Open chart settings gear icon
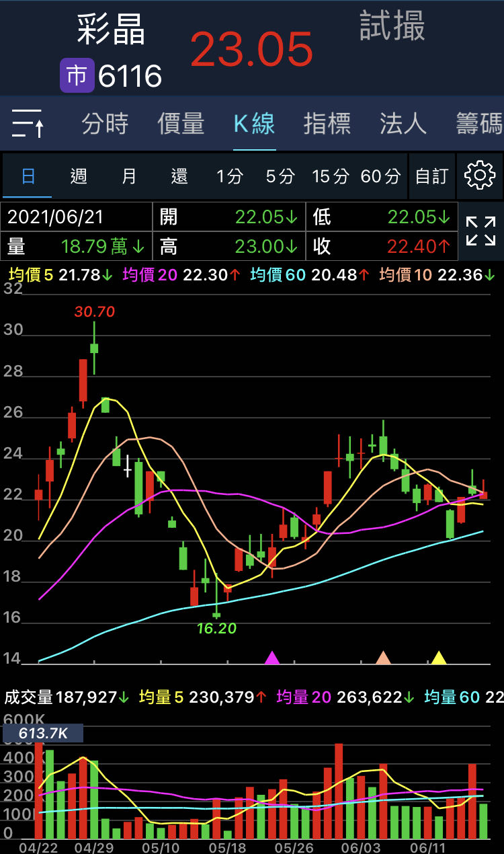Viewport: 504px width, 854px height. point(479,176)
